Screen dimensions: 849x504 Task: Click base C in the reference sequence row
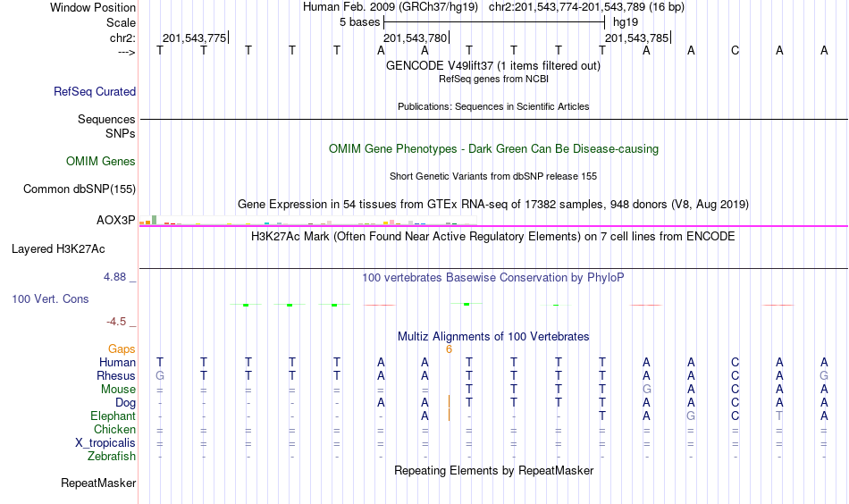pyautogui.click(x=735, y=51)
